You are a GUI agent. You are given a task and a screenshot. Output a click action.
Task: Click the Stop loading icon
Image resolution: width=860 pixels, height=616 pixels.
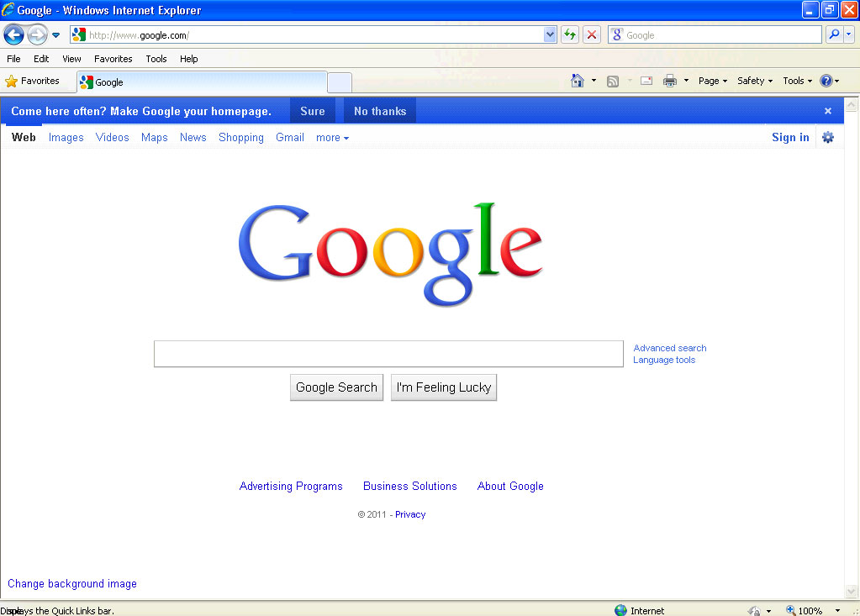[x=589, y=34]
